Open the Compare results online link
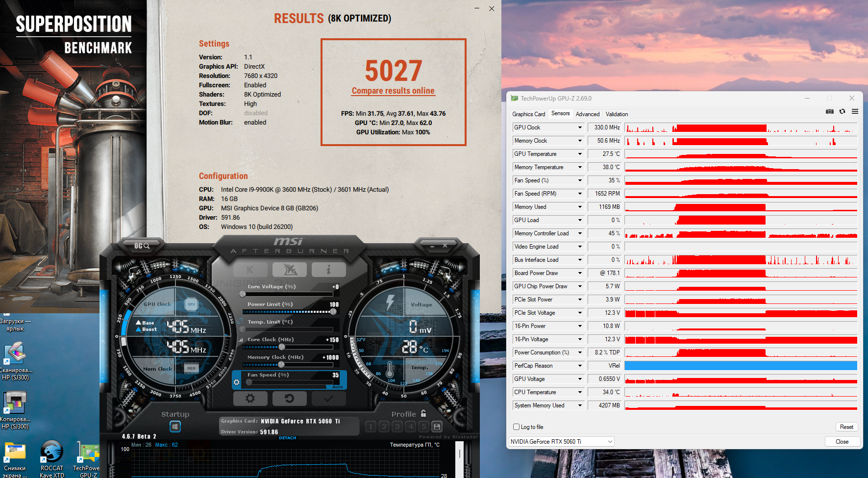868x478 pixels. [x=393, y=91]
